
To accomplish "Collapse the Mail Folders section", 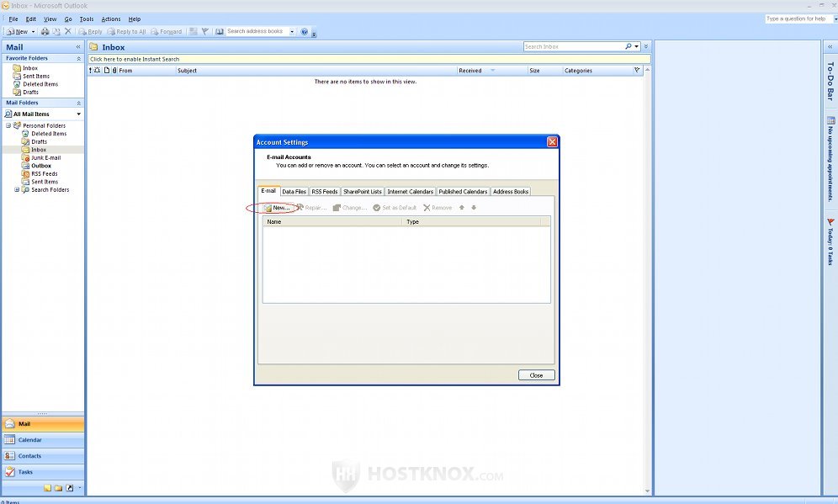I will pyautogui.click(x=78, y=103).
